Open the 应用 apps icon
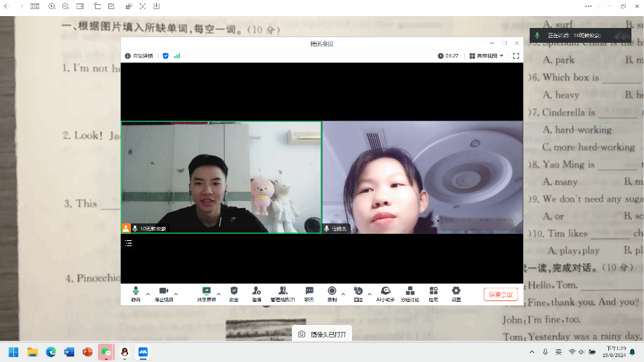 pos(433,293)
